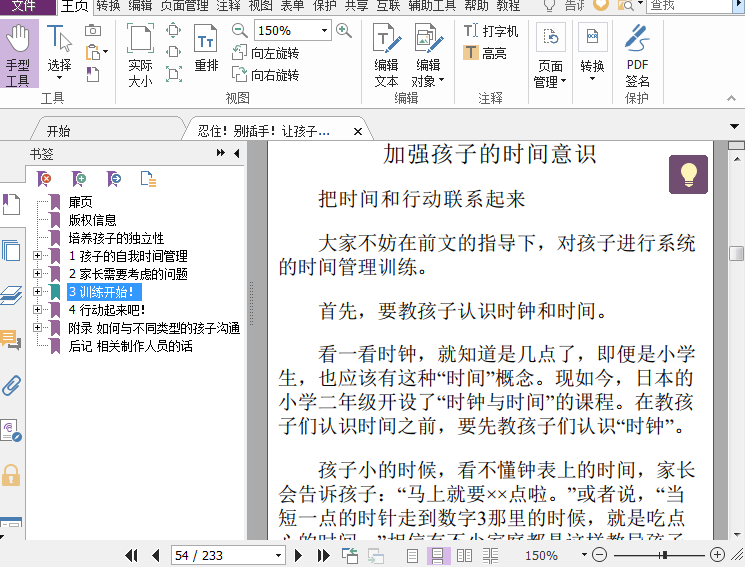The height and width of the screenshot is (567, 745).
Task: Switch to the Start (开始) document tab
Action: click(58, 131)
